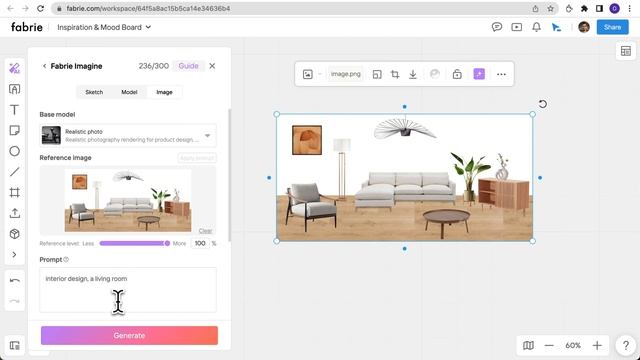Screen dimensions: 640x360
Task: Select the Sticky note tool
Action: (14, 131)
